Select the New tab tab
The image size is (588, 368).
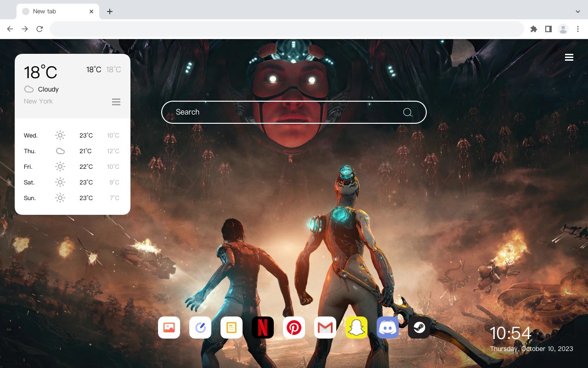(x=58, y=11)
